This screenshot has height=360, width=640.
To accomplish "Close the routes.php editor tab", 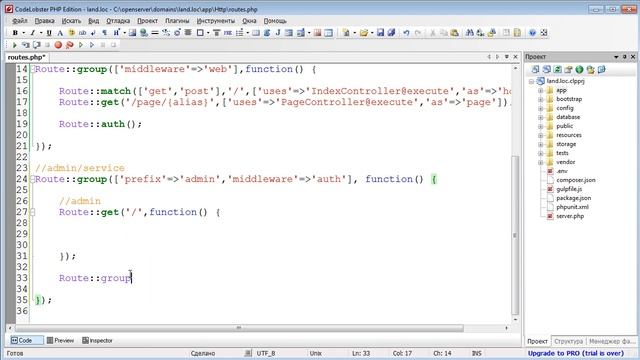I will pyautogui.click(x=516, y=57).
